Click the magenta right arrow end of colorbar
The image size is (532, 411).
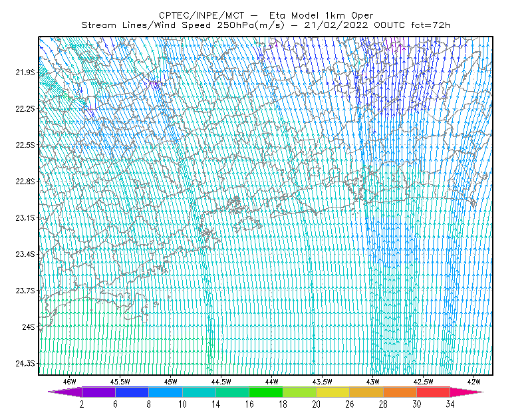coord(465,392)
